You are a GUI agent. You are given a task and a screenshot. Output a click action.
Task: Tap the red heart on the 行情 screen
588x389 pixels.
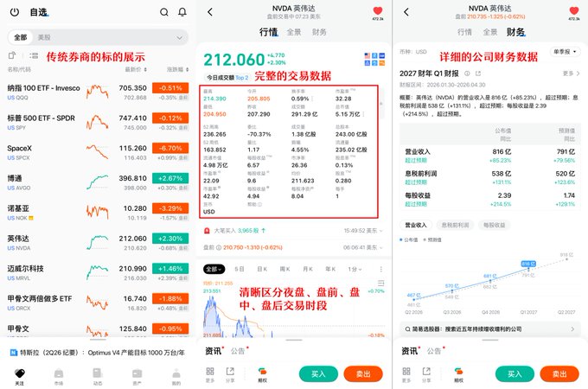tap(378, 11)
